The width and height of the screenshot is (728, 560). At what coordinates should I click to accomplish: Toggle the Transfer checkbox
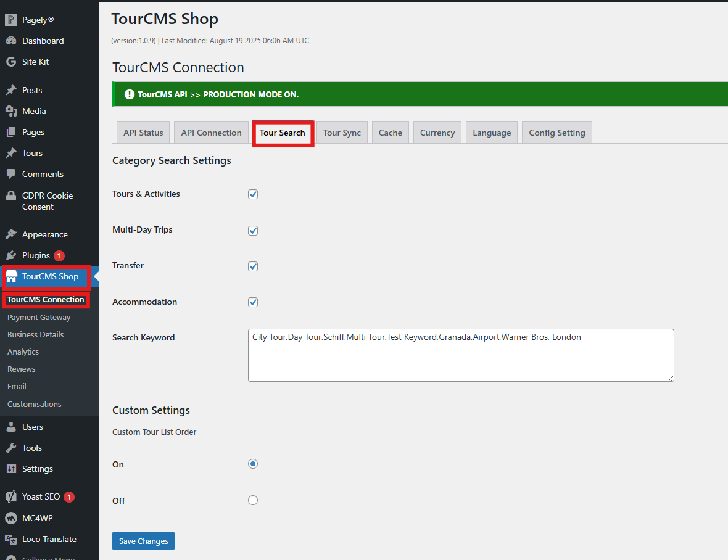tap(253, 266)
